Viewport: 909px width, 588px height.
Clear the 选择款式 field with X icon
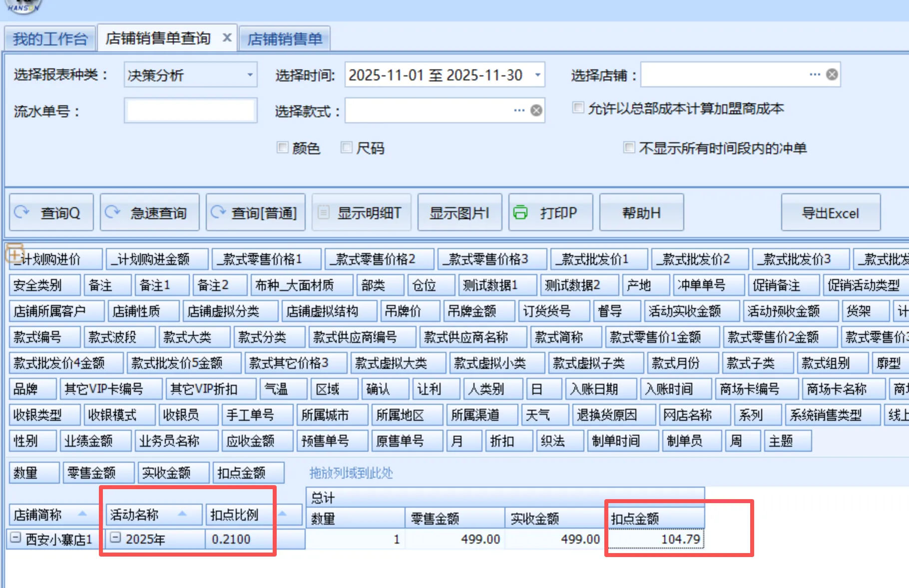[536, 110]
